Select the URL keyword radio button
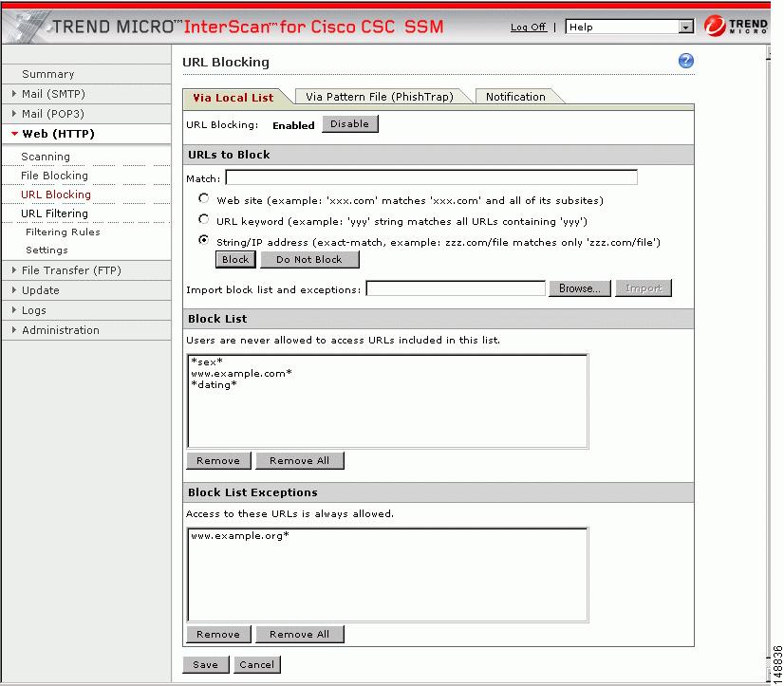 pos(203,219)
